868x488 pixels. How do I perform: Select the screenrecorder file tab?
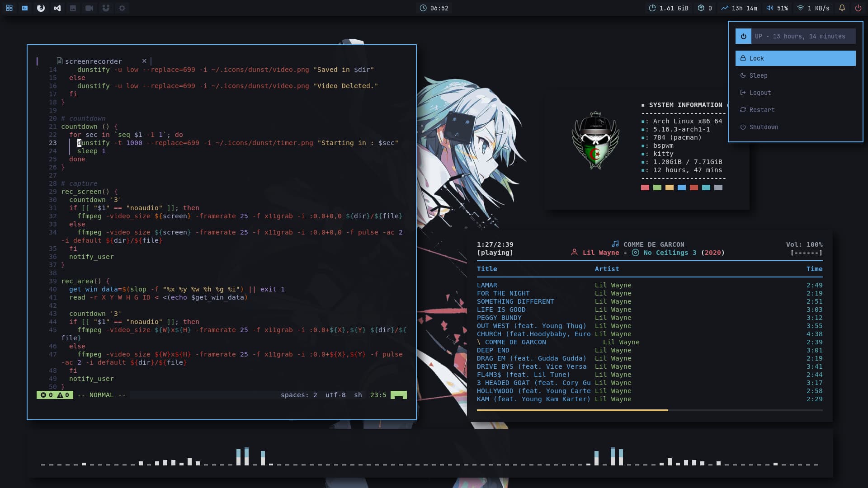pyautogui.click(x=93, y=61)
